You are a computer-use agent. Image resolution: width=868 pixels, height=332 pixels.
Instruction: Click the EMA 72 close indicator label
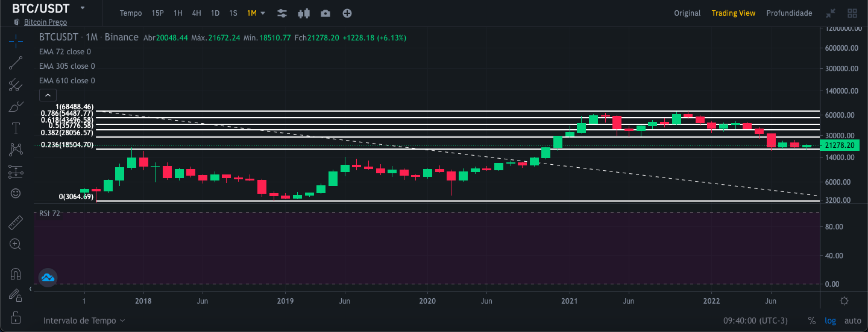coord(64,52)
